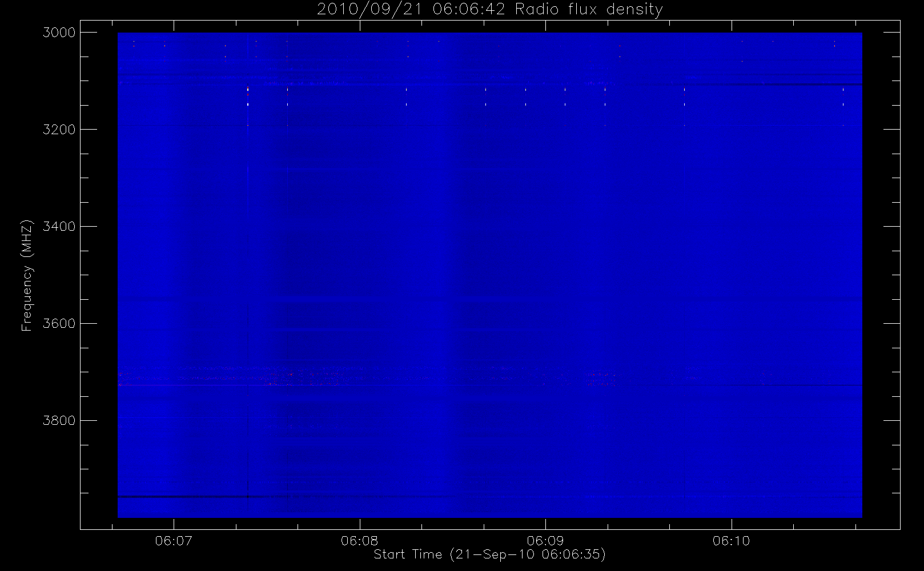Click the "Start Time (21-Sep-10 06:06:35)" label
The image size is (924, 571).
pos(489,554)
